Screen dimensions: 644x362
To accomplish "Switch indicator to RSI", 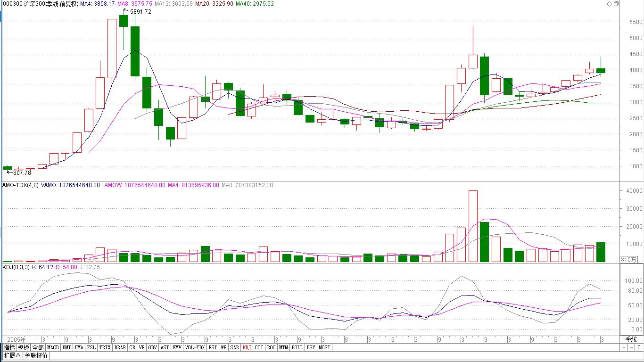I will tap(213, 347).
